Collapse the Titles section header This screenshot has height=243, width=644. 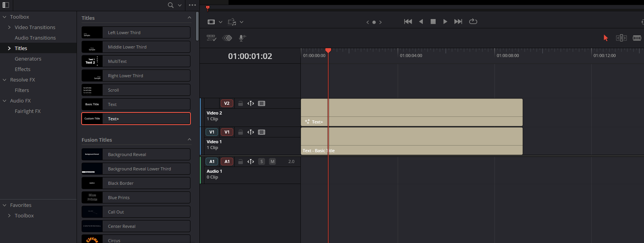[189, 18]
